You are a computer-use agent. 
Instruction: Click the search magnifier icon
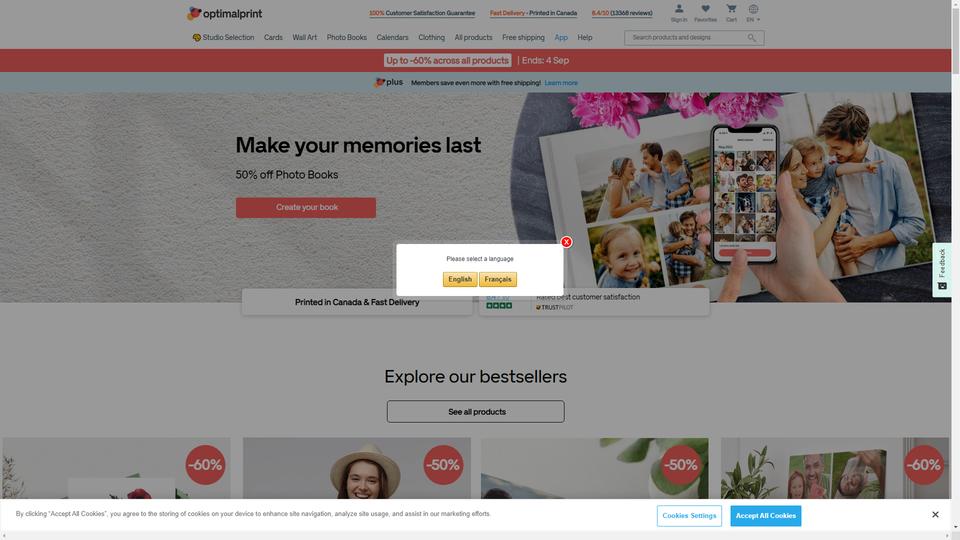click(x=752, y=38)
